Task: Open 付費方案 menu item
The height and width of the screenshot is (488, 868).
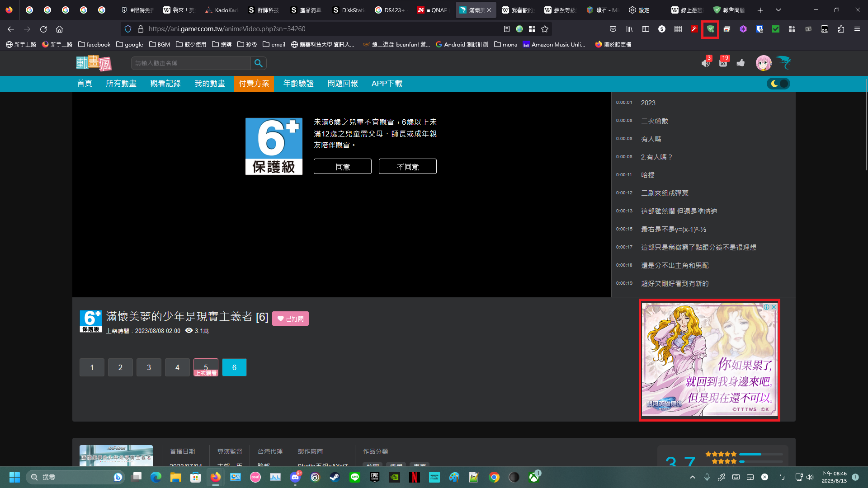Action: pyautogui.click(x=254, y=84)
